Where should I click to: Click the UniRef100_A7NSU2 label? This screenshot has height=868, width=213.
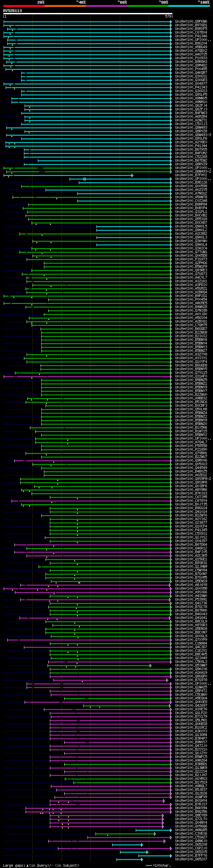tap(191, 194)
